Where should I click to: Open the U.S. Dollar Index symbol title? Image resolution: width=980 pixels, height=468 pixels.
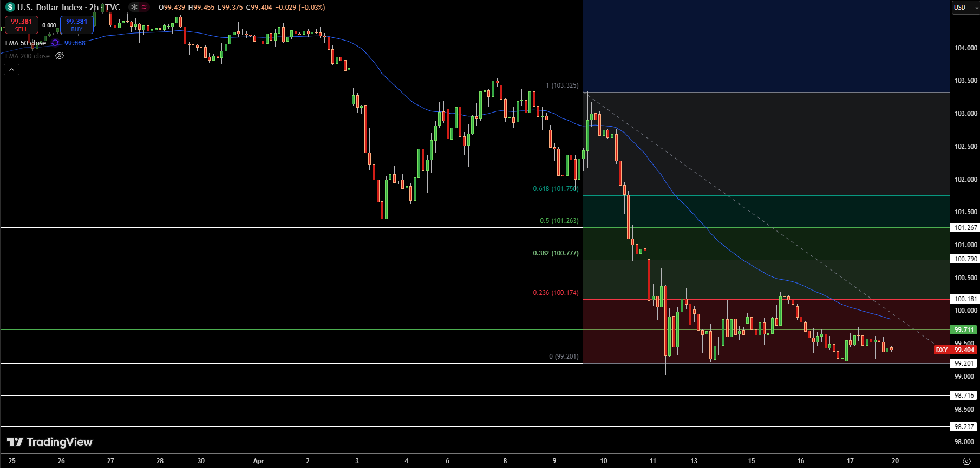50,7
